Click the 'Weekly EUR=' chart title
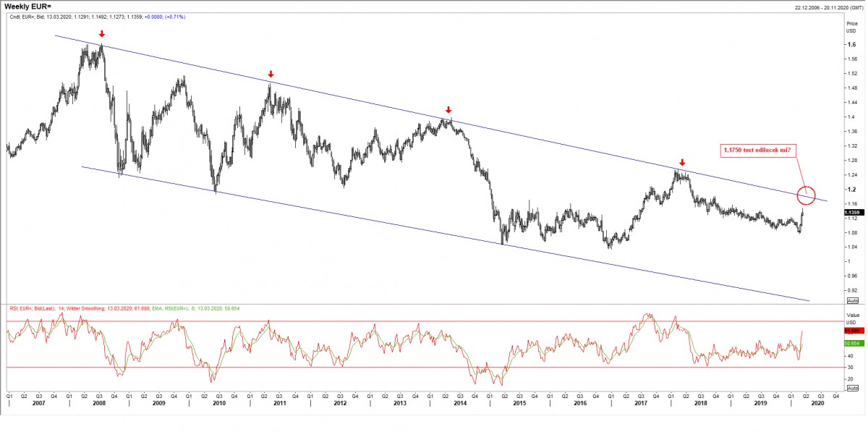The width and height of the screenshot is (868, 432). 28,7
